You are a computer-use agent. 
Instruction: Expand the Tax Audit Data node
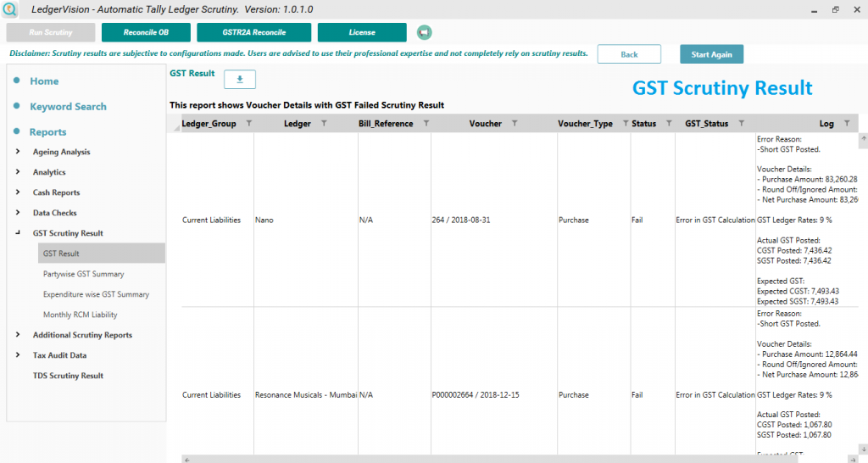18,355
